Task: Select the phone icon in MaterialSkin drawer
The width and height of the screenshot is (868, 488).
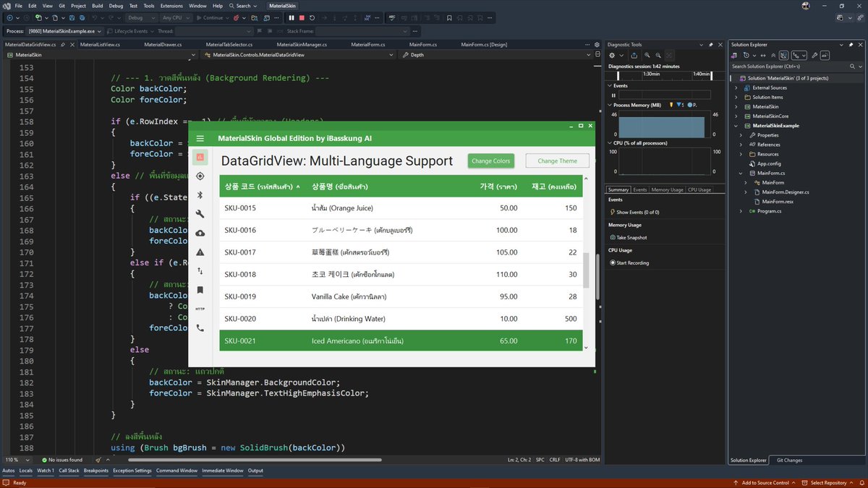Action: click(x=200, y=328)
